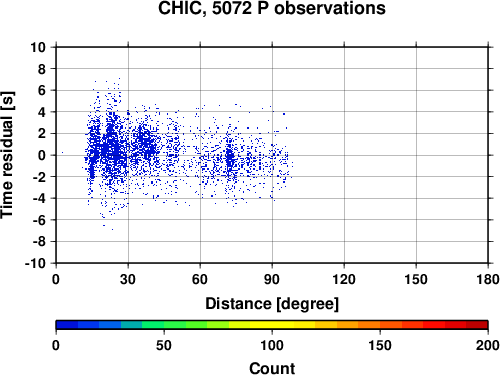Screen dimensions: 500x375
Task: Pick the teal colorbar segment between blue and green
Action: (x=131, y=325)
